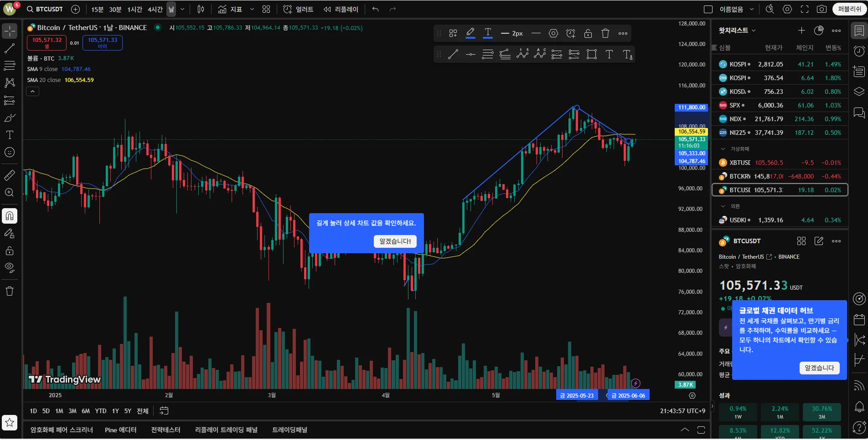
Task: Open the 왓치리스트 dropdown
Action: click(x=737, y=31)
